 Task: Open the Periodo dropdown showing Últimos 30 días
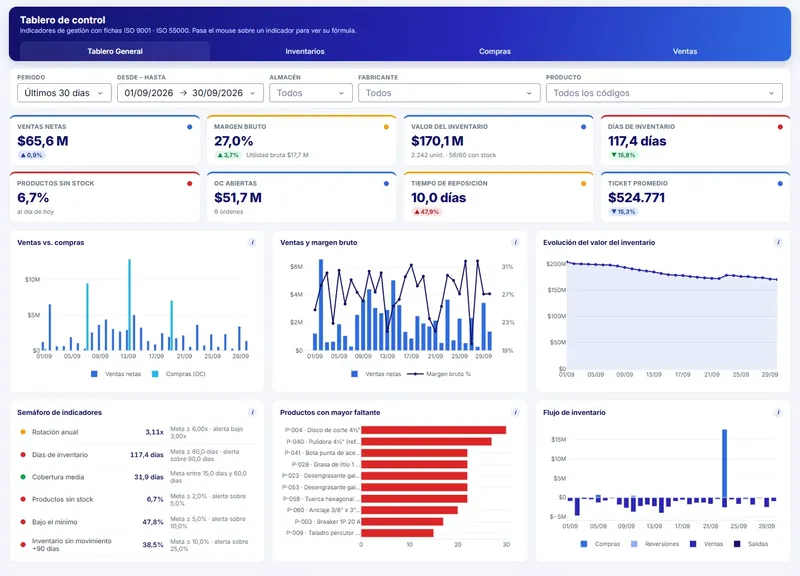point(64,93)
